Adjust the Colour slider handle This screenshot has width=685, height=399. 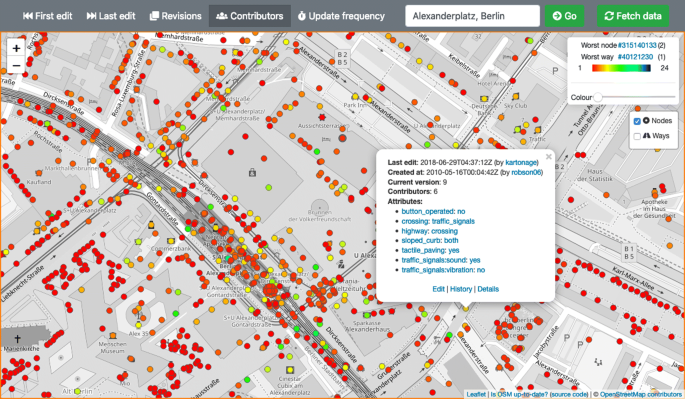[598, 97]
